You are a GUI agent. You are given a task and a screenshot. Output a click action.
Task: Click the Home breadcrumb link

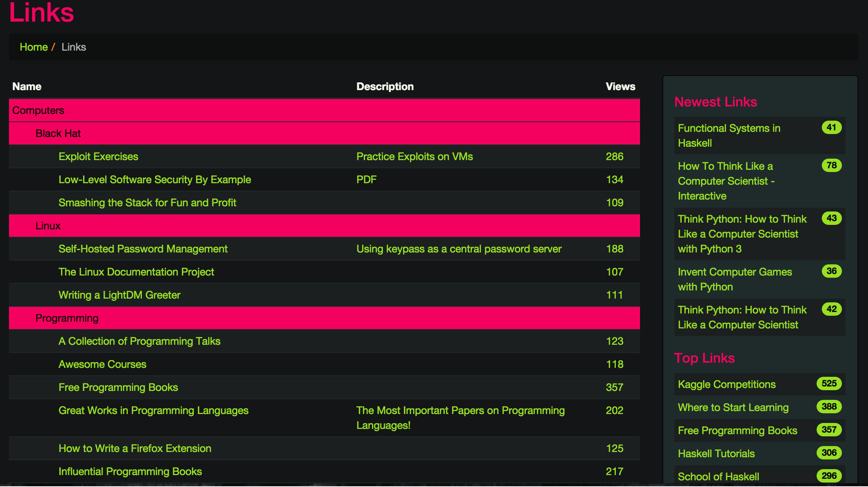point(34,47)
